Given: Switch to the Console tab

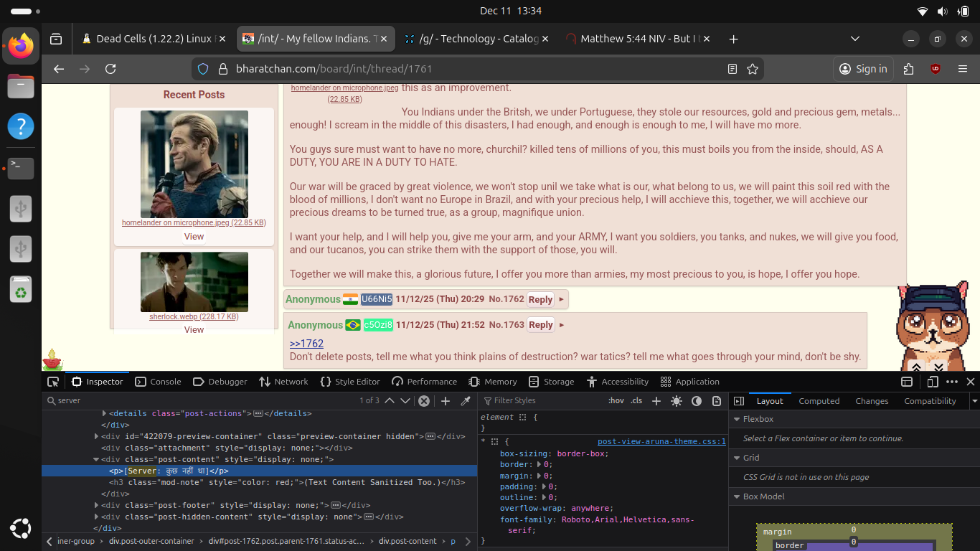Looking at the screenshot, I should click(158, 382).
